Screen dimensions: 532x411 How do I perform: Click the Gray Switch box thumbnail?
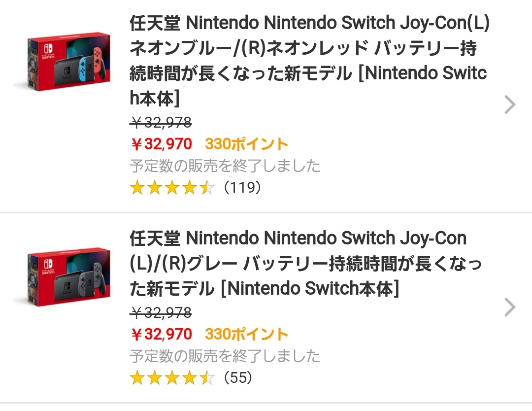click(x=68, y=276)
